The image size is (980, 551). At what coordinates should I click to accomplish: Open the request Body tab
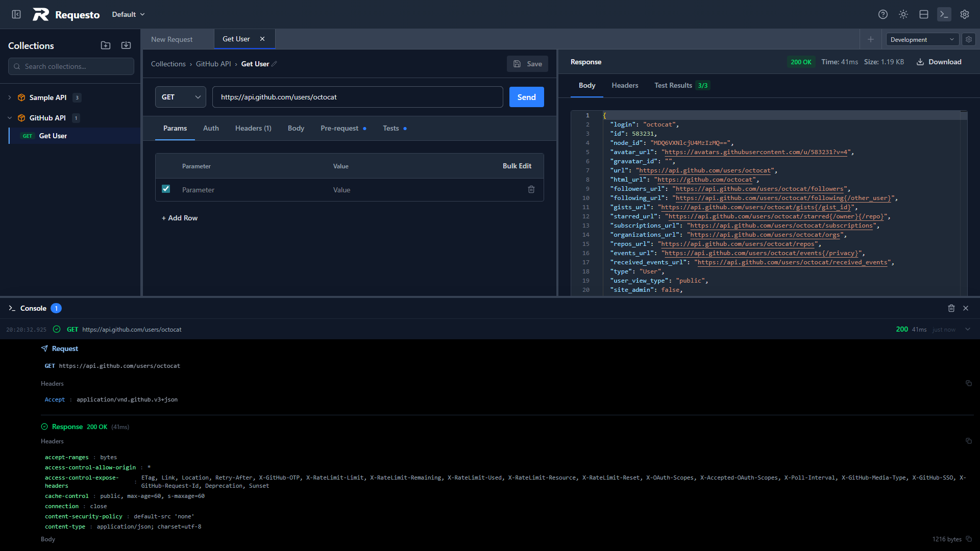(x=296, y=128)
